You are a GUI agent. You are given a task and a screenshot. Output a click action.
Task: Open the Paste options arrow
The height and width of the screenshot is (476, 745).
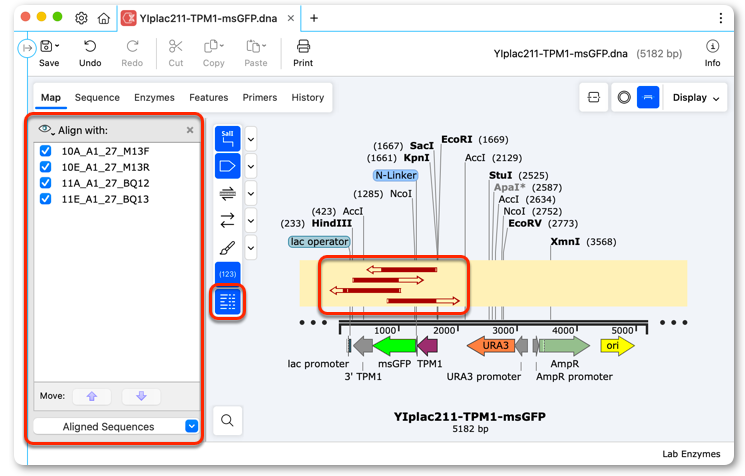click(264, 46)
